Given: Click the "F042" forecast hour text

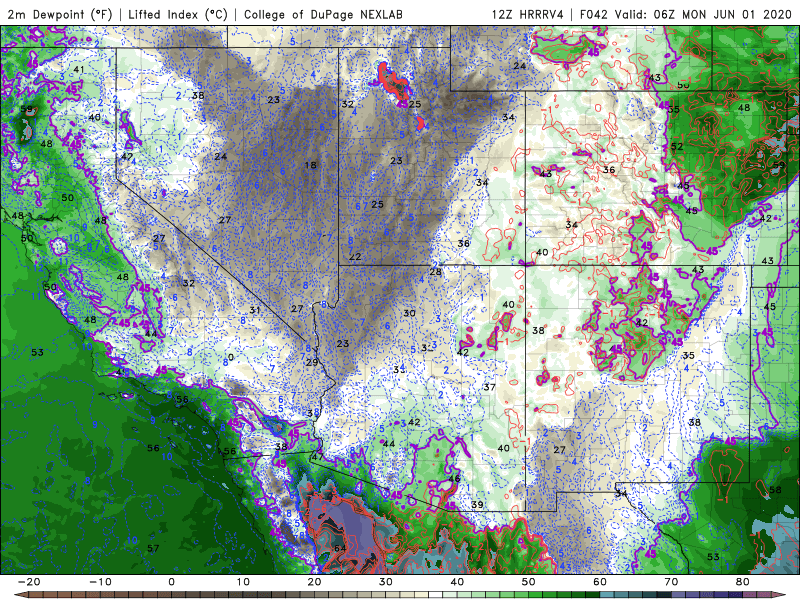Looking at the screenshot, I should pyautogui.click(x=594, y=14).
